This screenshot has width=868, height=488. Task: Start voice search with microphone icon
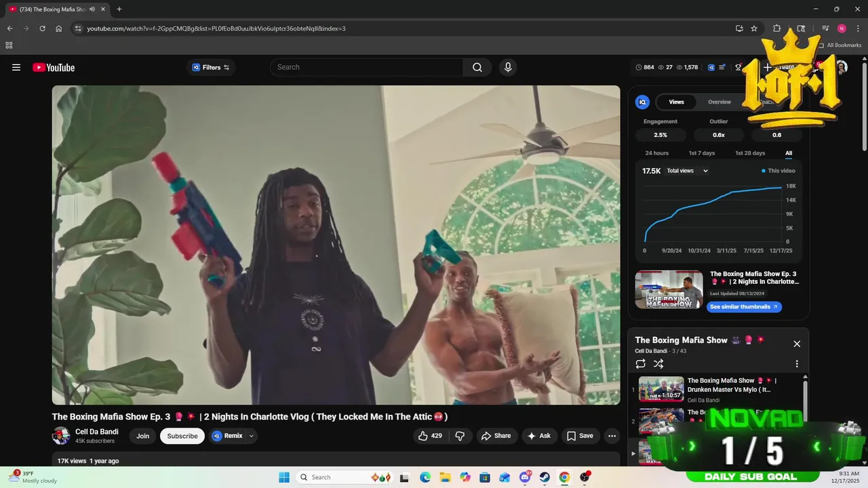click(x=508, y=67)
